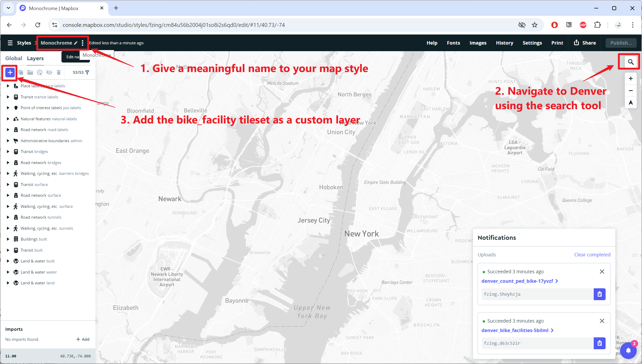The image size is (642, 364).
Task: Expand Walking, cycling, etc. tunnels group
Action: (8, 228)
